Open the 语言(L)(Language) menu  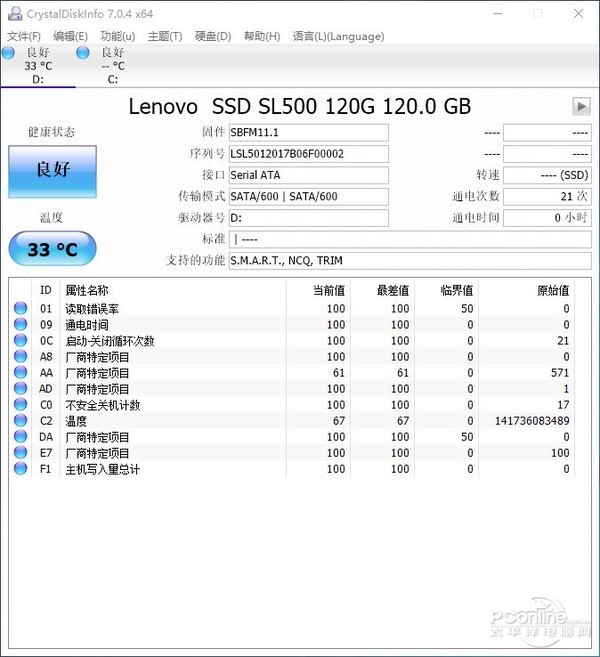click(338, 36)
